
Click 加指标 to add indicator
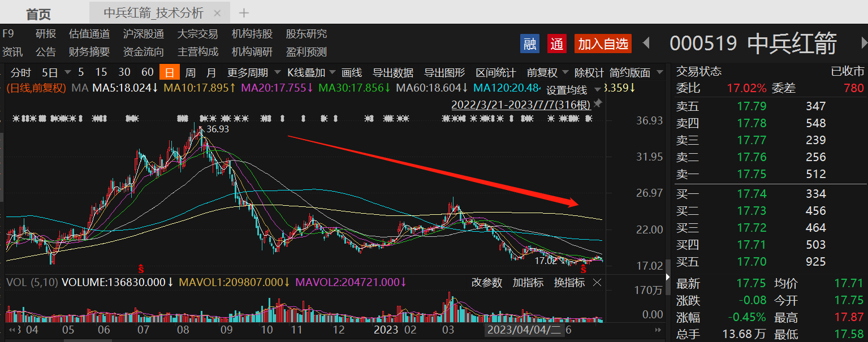click(x=528, y=283)
